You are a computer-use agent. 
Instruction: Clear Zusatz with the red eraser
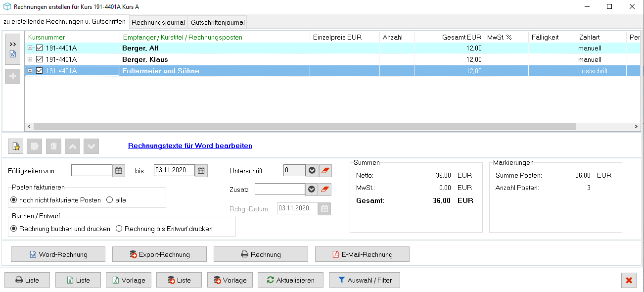click(x=325, y=190)
